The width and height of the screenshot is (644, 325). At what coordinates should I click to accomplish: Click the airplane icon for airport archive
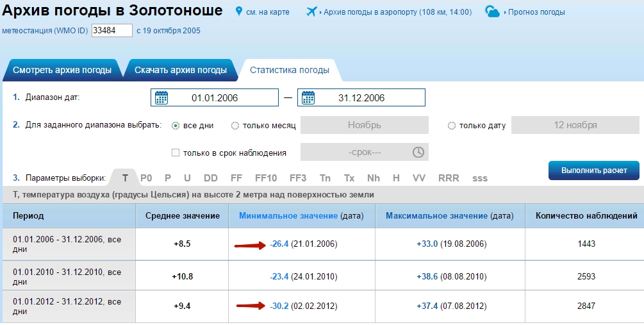pyautogui.click(x=312, y=12)
